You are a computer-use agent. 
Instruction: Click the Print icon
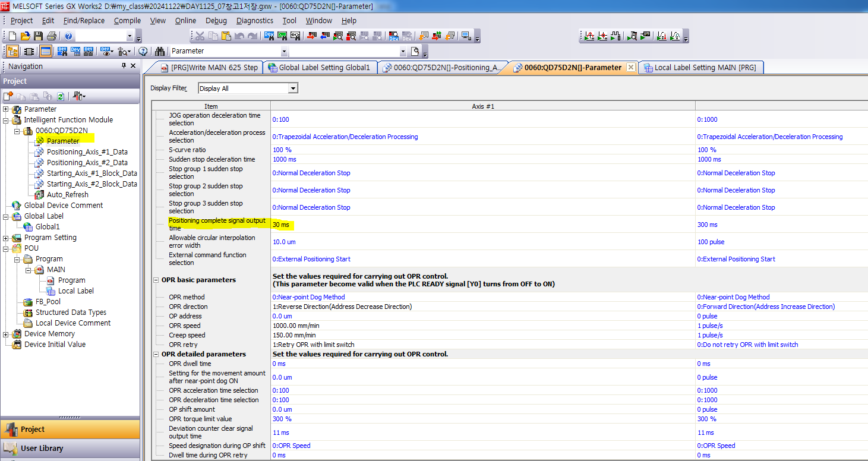coord(51,36)
